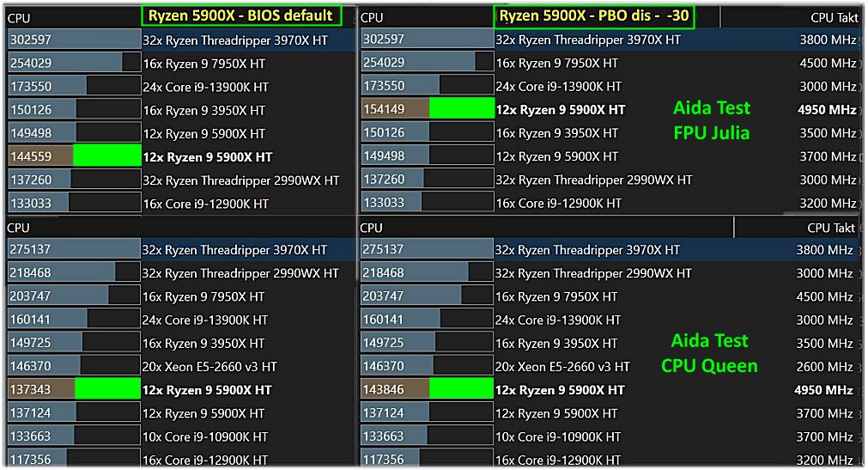Click 4500 MHz in the 203747 row

[x=825, y=296]
